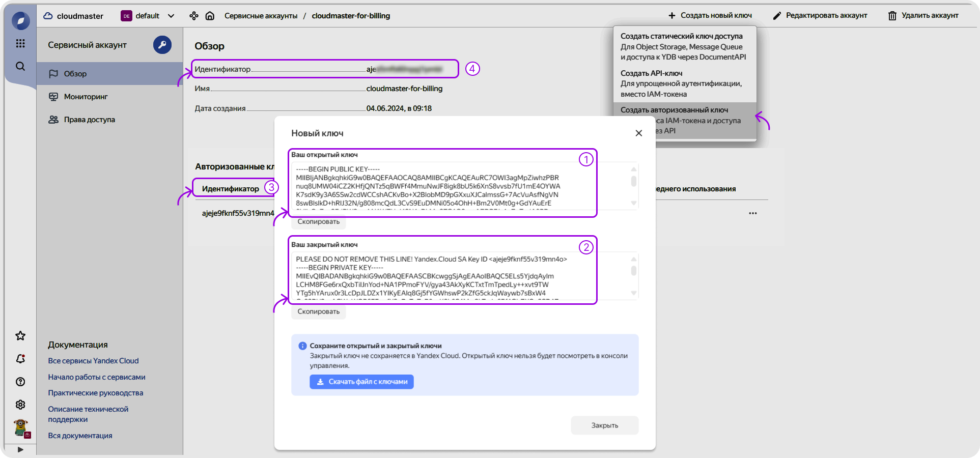Expand the sidebar with bottom arrow
This screenshot has width=980, height=458.
20,449
